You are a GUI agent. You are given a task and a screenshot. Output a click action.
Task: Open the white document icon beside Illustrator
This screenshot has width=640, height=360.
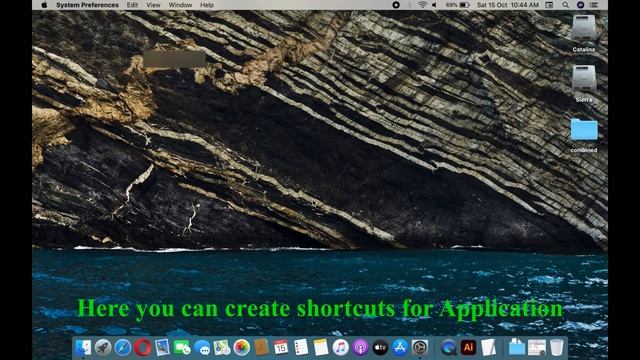[x=488, y=348]
